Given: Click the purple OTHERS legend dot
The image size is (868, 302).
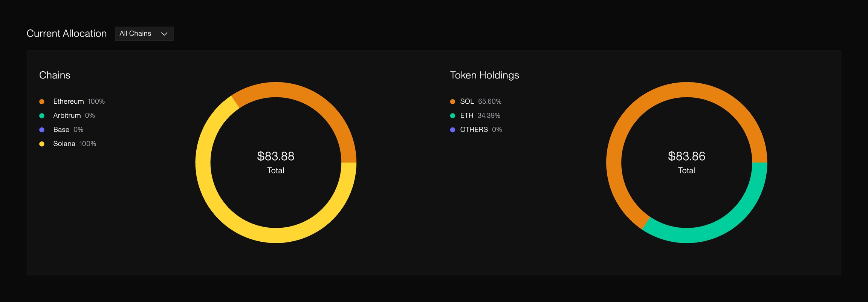Looking at the screenshot, I should tap(452, 130).
